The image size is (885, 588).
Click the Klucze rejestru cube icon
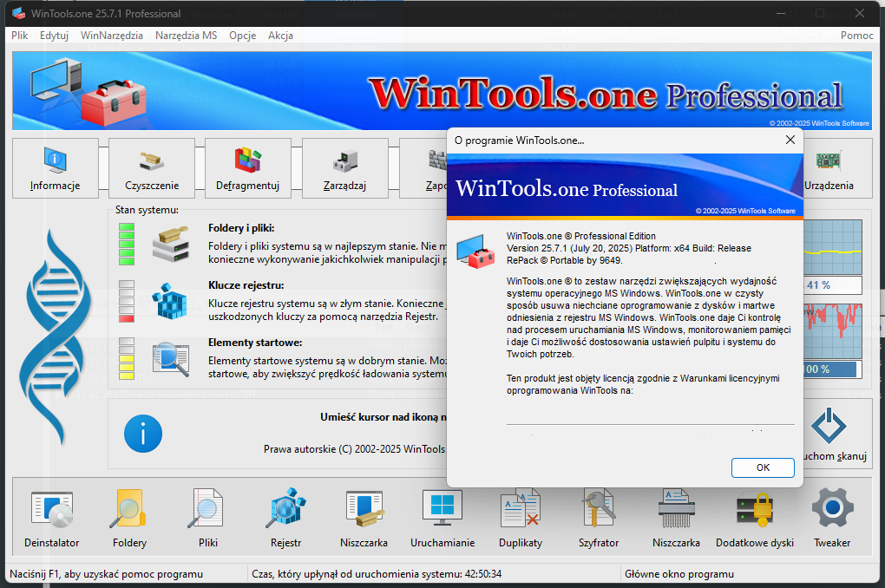click(x=170, y=301)
